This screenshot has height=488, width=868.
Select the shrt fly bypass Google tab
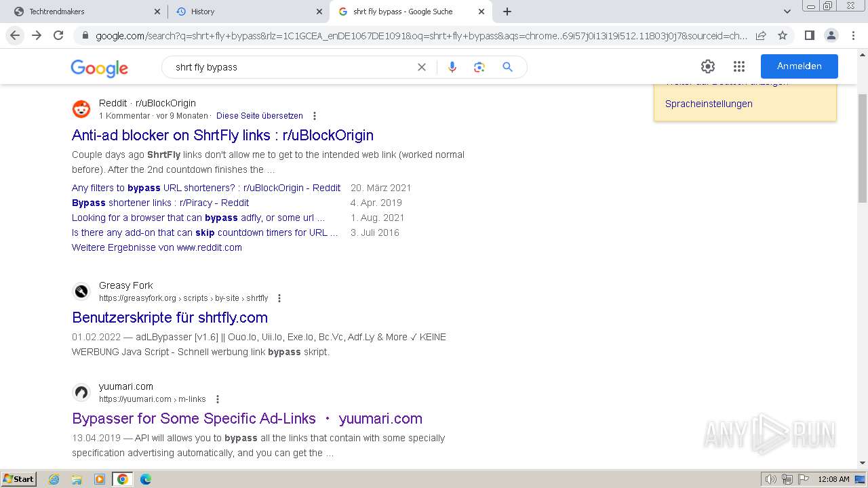pos(410,12)
